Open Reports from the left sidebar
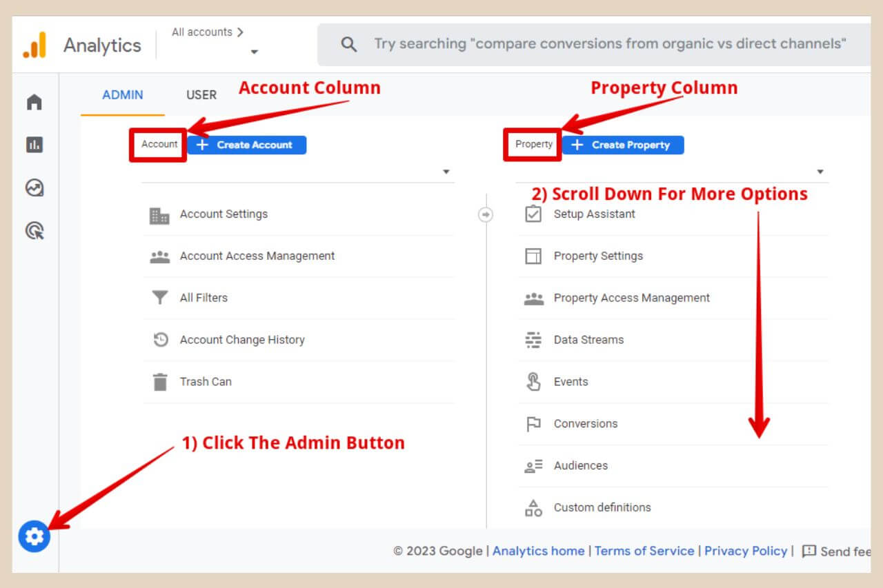Image resolution: width=883 pixels, height=588 pixels. [34, 145]
